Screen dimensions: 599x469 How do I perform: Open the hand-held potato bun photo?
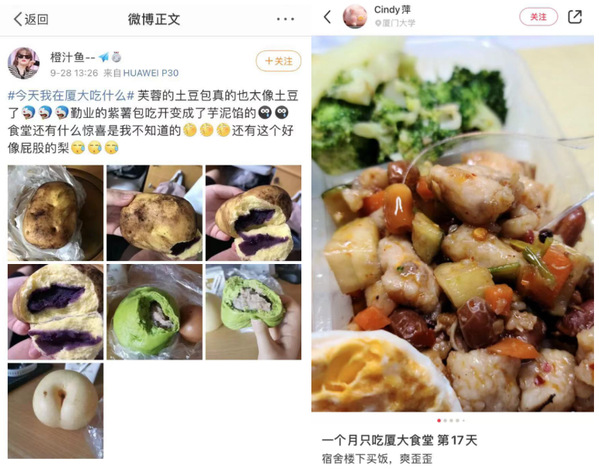point(154,213)
